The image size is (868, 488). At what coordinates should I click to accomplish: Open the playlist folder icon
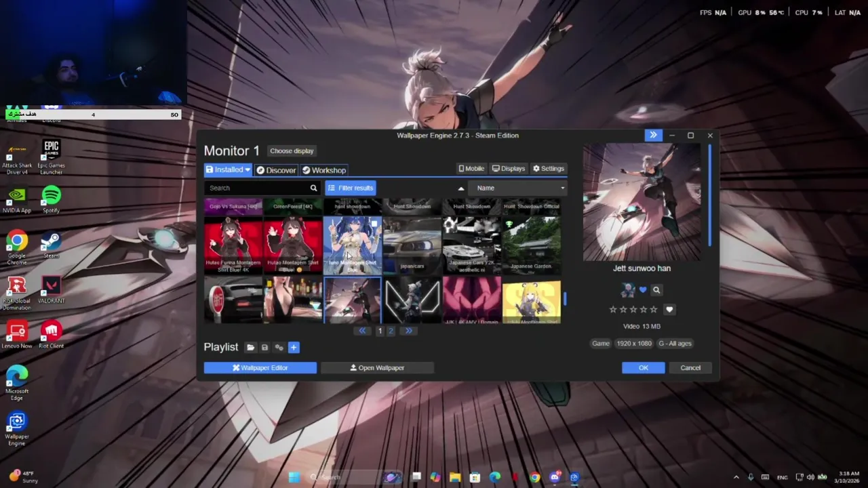250,347
